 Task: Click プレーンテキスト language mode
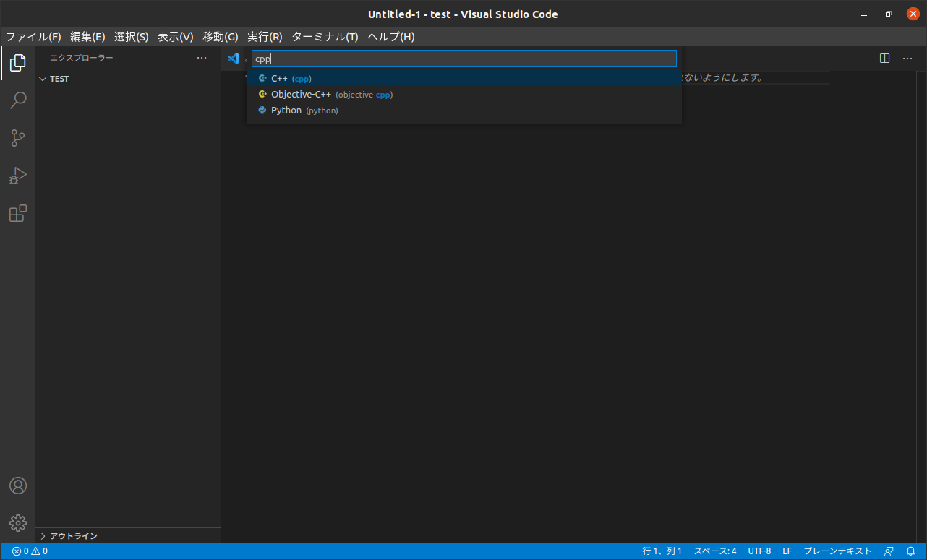[837, 551]
